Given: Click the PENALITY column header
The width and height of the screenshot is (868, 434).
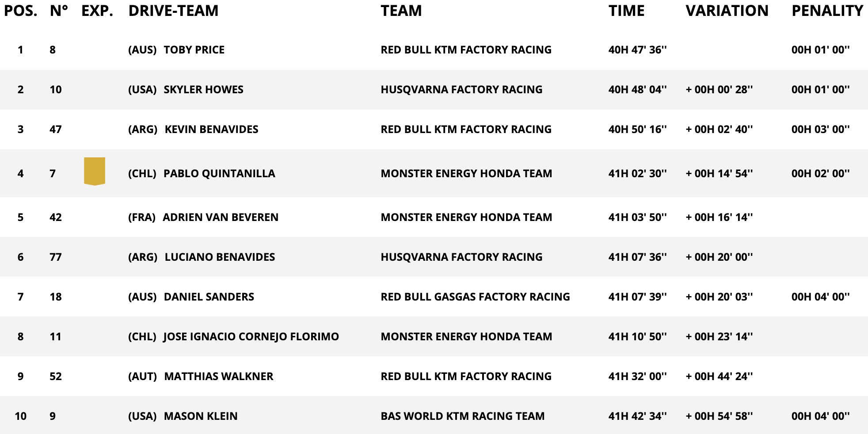Looking at the screenshot, I should click(827, 11).
